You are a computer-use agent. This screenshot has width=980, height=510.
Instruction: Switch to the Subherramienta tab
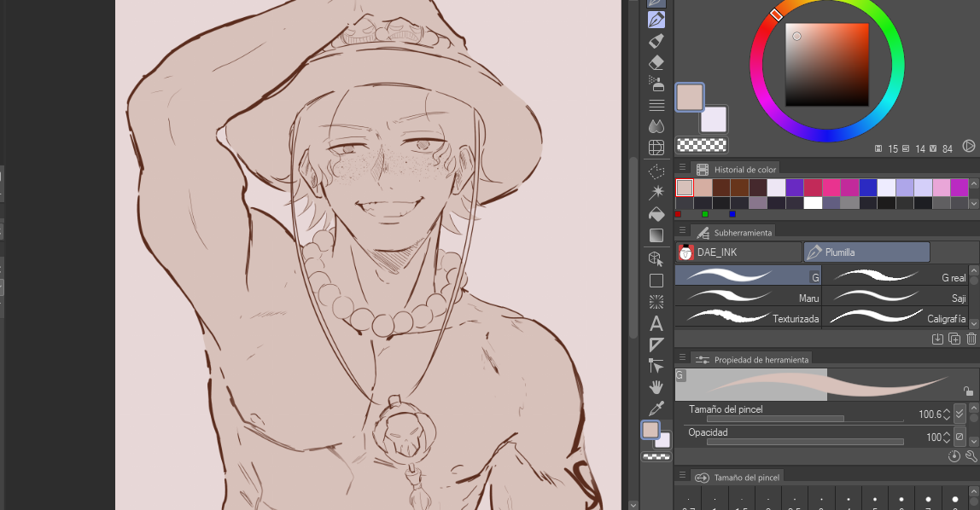click(x=734, y=232)
